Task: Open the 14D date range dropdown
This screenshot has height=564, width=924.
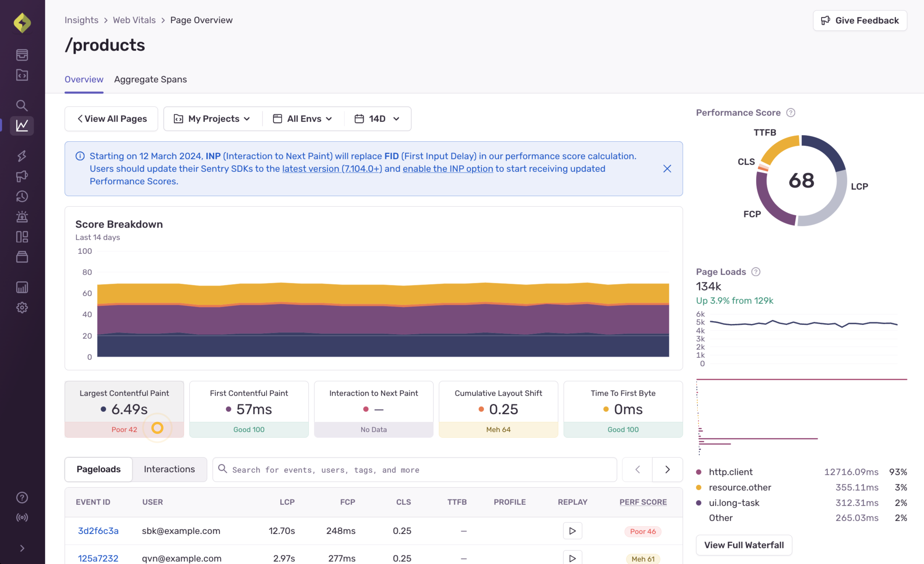Action: [x=377, y=119]
